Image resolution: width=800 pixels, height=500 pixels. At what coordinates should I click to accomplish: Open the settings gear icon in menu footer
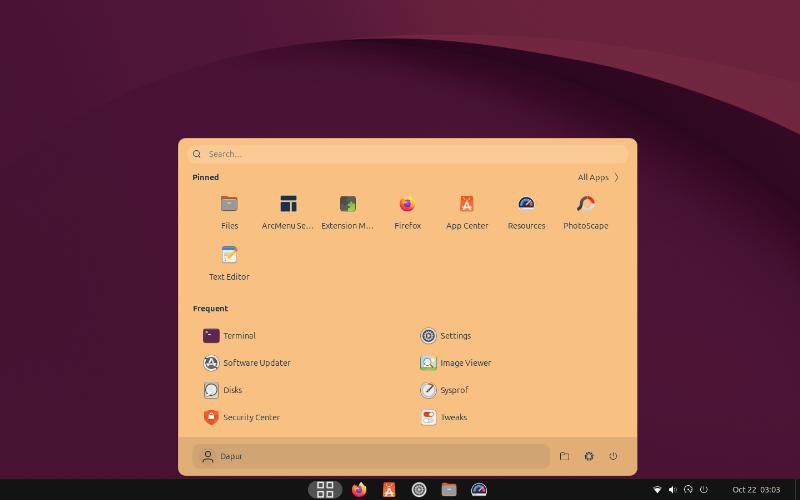click(589, 456)
